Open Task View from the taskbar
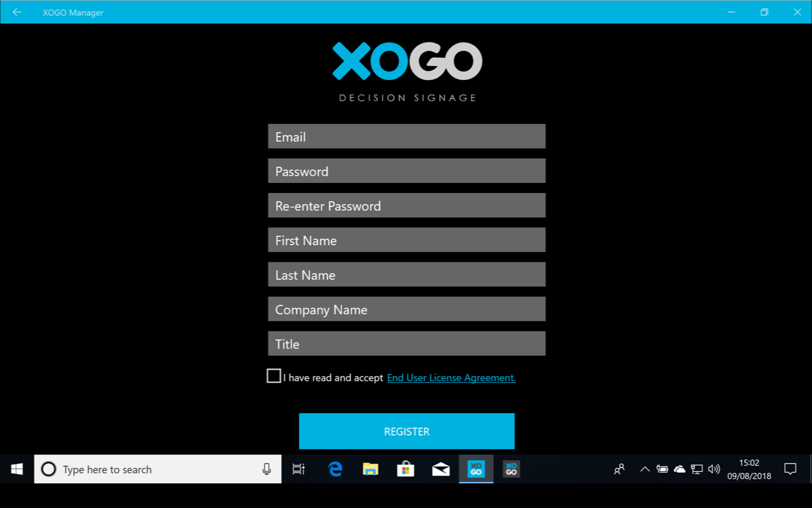Viewport: 812px width, 508px height. click(x=298, y=469)
